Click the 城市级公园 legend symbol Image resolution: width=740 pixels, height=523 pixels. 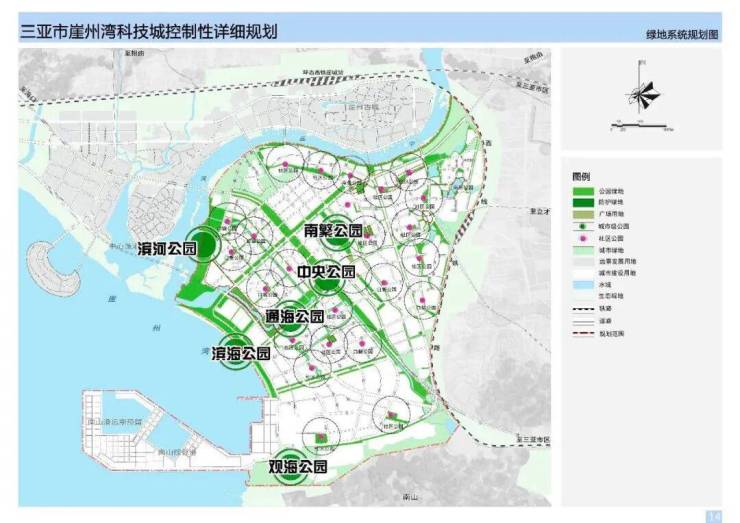[x=582, y=227]
